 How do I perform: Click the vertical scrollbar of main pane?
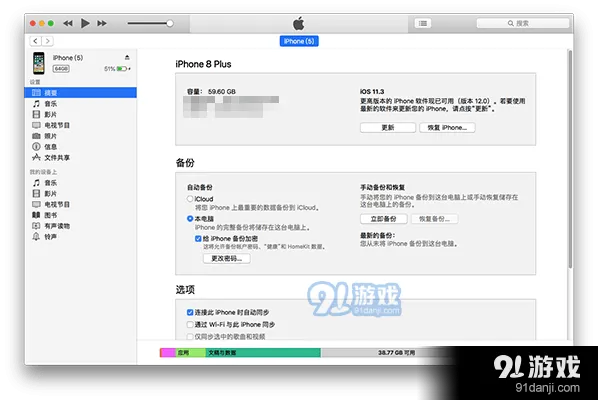point(571,158)
